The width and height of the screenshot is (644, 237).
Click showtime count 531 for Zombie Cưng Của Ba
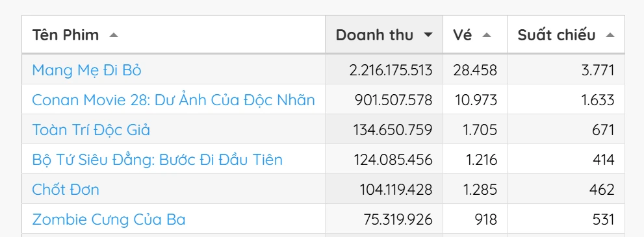tap(603, 219)
